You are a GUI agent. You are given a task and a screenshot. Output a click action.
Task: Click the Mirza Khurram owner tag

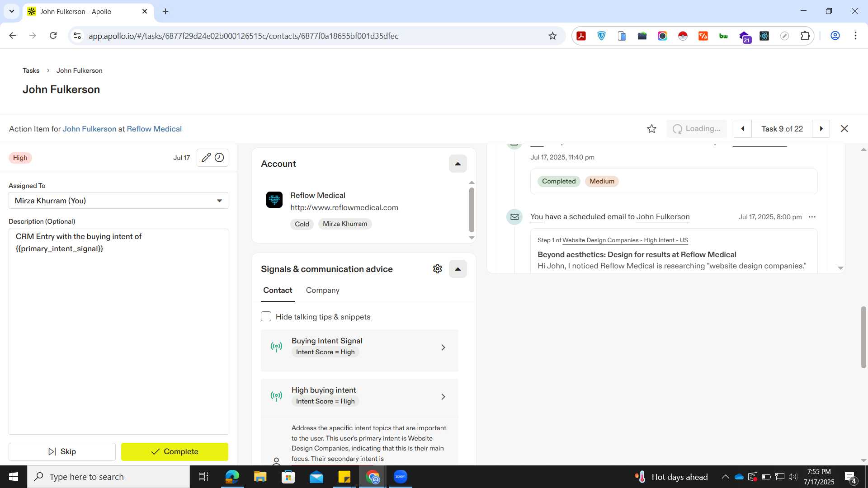(x=345, y=224)
